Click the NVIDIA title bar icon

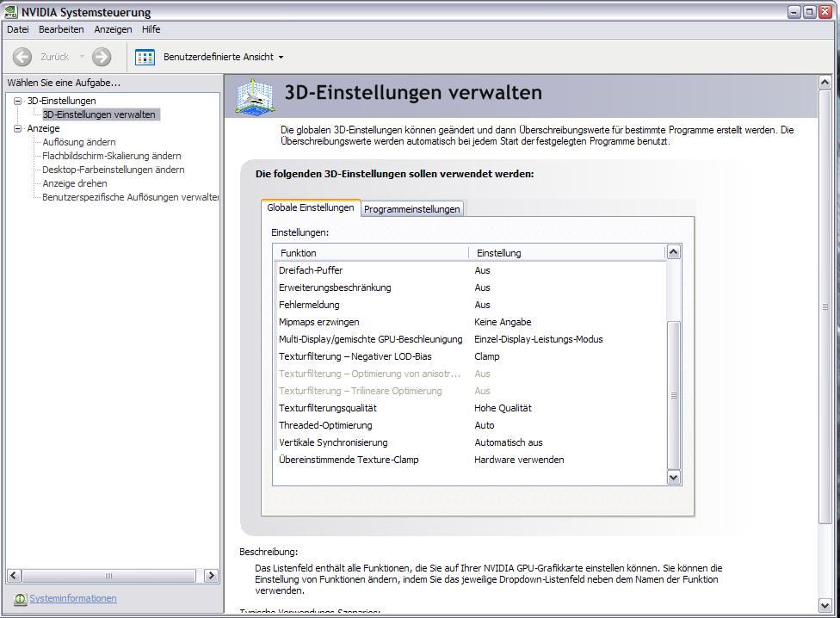(10, 11)
